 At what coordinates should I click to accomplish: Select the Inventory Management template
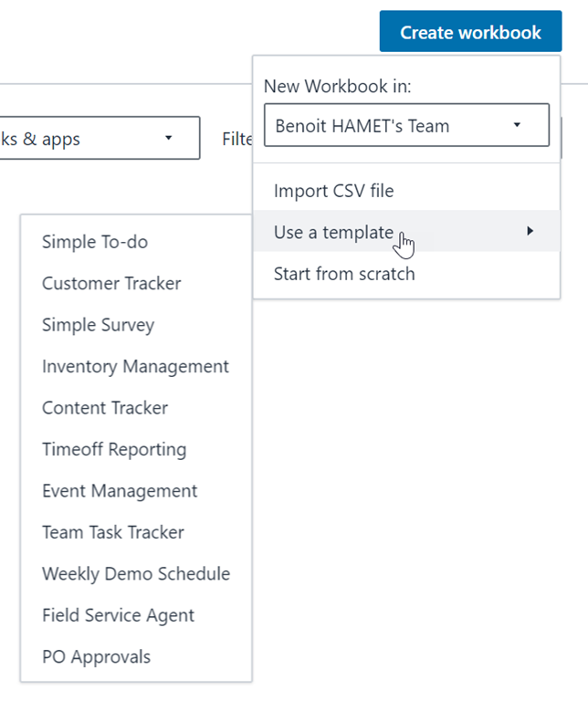click(x=135, y=366)
